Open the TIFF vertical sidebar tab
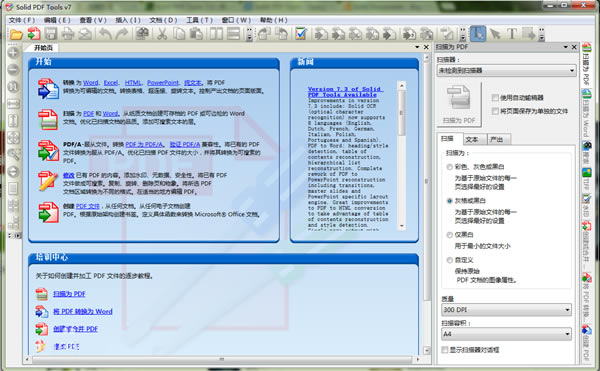Image resolution: width=600 pixels, height=371 pixels. tap(586, 179)
